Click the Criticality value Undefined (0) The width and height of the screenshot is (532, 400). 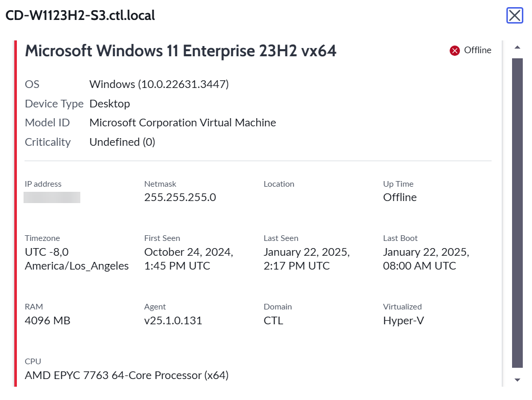pyautogui.click(x=122, y=142)
